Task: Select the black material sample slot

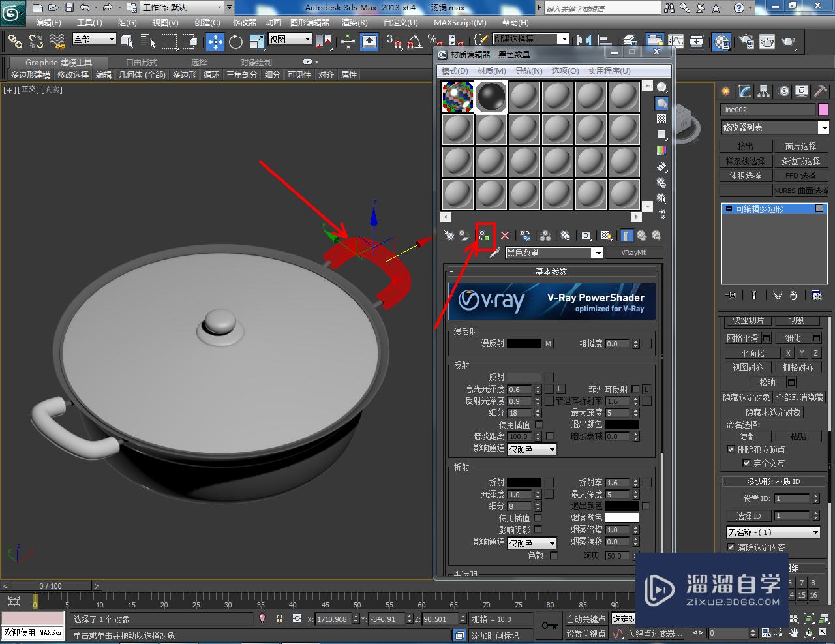Action: [x=491, y=97]
